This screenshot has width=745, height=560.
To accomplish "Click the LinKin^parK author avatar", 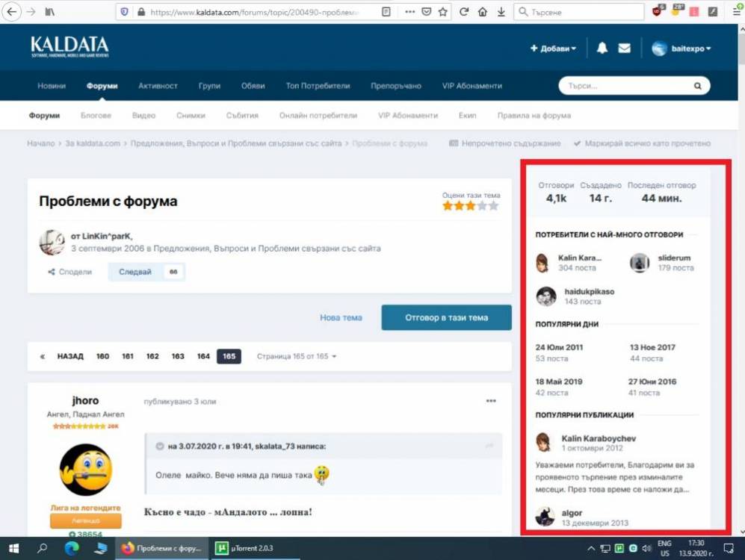I will click(52, 242).
